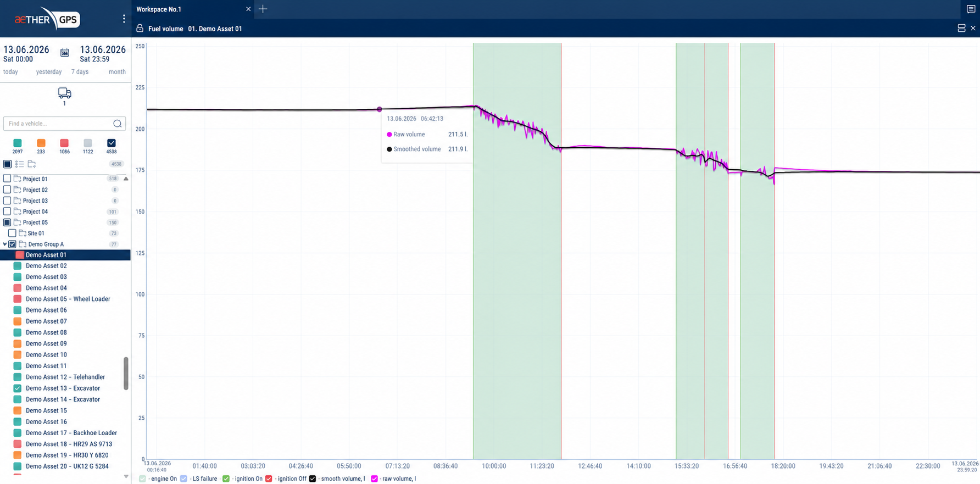Click the Demo Asset 09 orange status square
This screenshot has width=980, height=484.
[18, 343]
